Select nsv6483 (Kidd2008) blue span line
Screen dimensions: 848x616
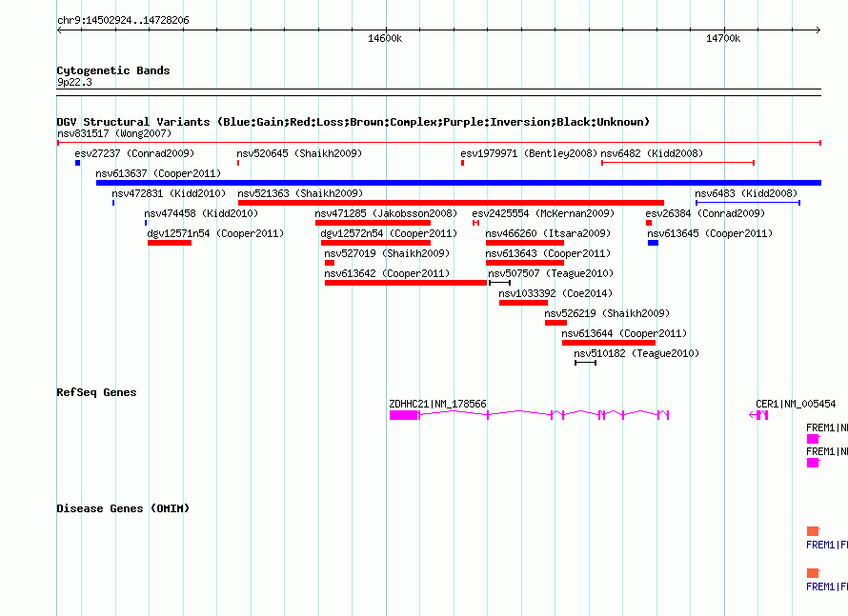pos(747,203)
